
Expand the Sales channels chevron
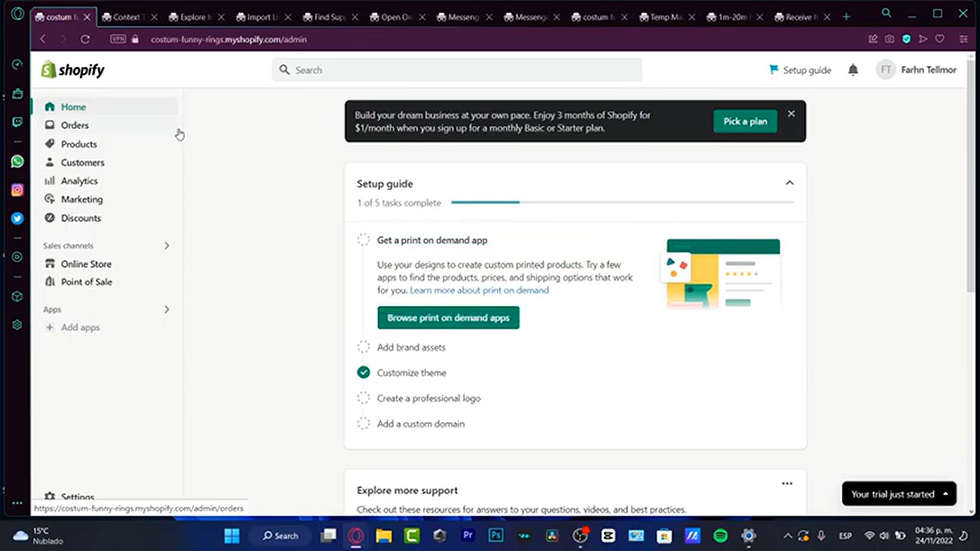[166, 245]
